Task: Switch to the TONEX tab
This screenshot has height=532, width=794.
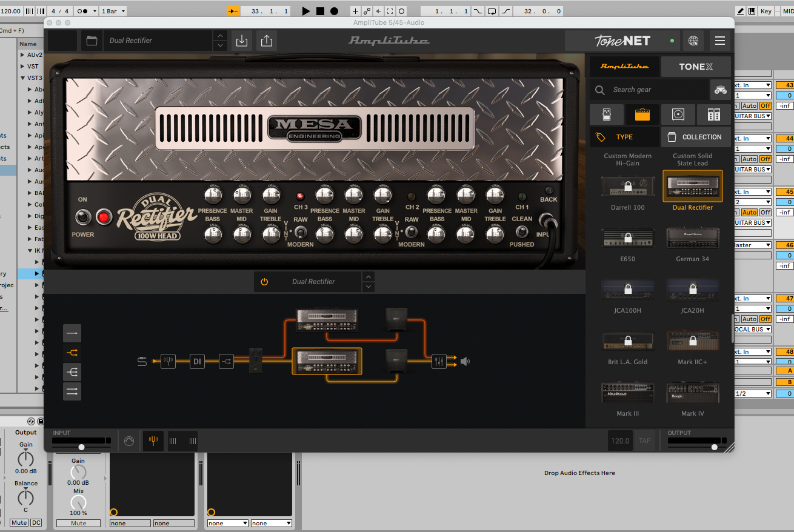Action: pyautogui.click(x=696, y=67)
